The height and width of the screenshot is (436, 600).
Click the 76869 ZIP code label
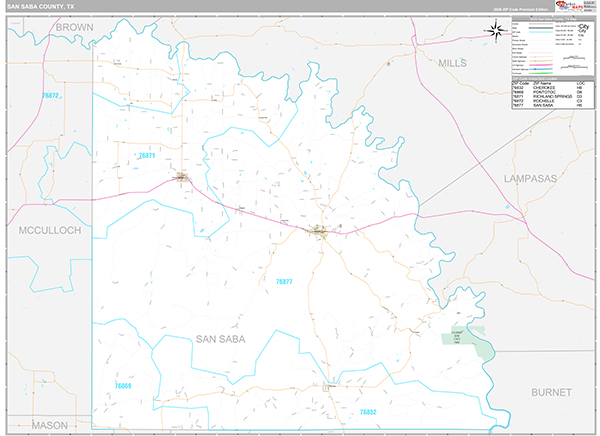coord(122,385)
